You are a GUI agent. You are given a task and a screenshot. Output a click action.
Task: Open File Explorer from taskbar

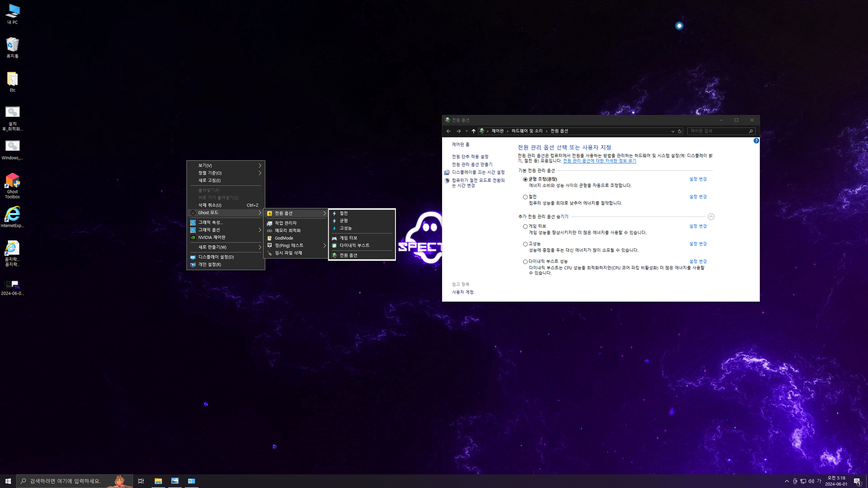coord(158,481)
